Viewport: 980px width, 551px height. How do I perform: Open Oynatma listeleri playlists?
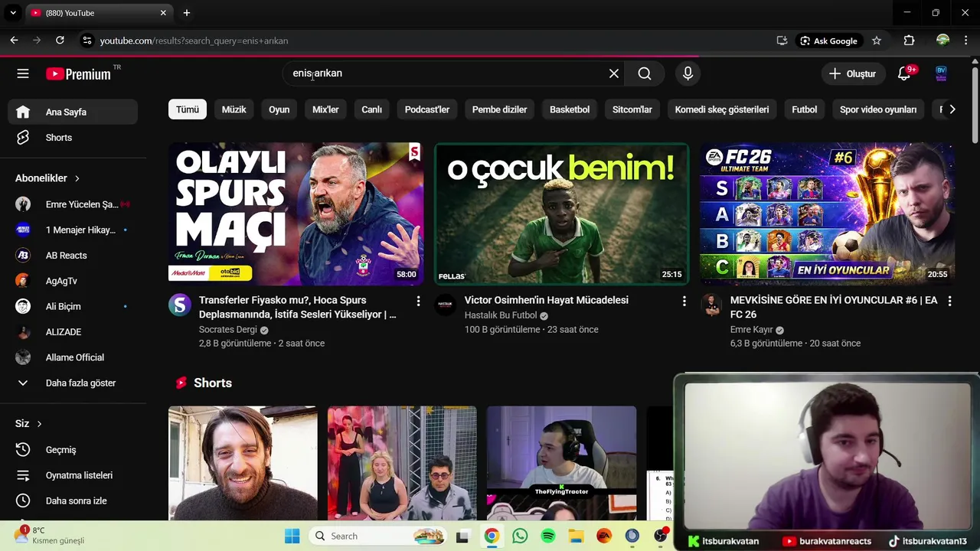(x=73, y=475)
